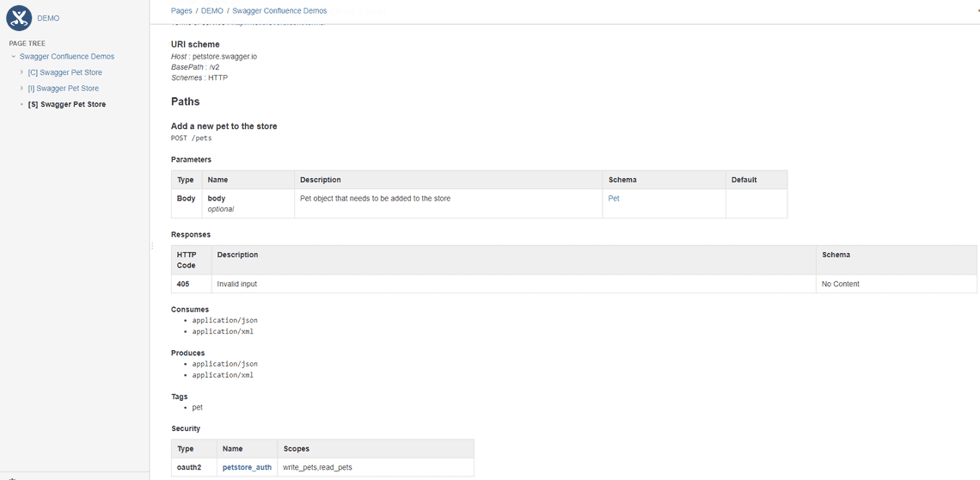
Task: Go to Pages in the breadcrumb
Action: 181,11
